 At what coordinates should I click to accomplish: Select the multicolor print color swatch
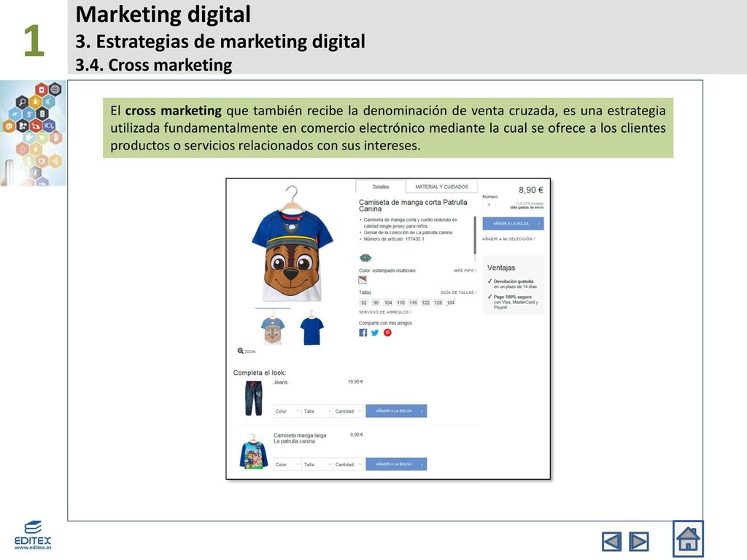(x=363, y=280)
